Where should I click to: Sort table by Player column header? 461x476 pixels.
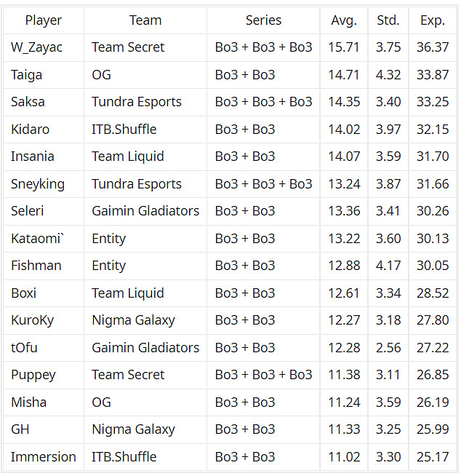tap(44, 20)
